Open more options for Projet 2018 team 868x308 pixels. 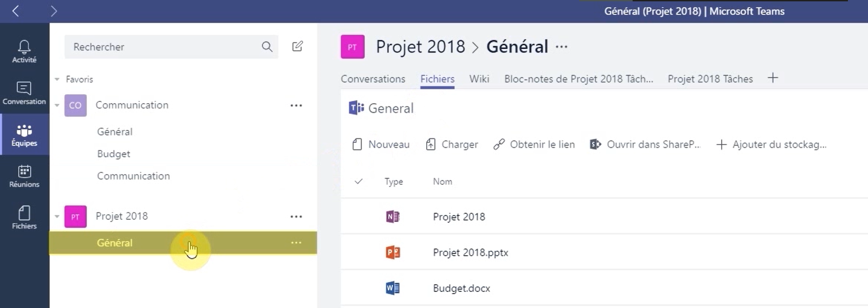(x=296, y=216)
